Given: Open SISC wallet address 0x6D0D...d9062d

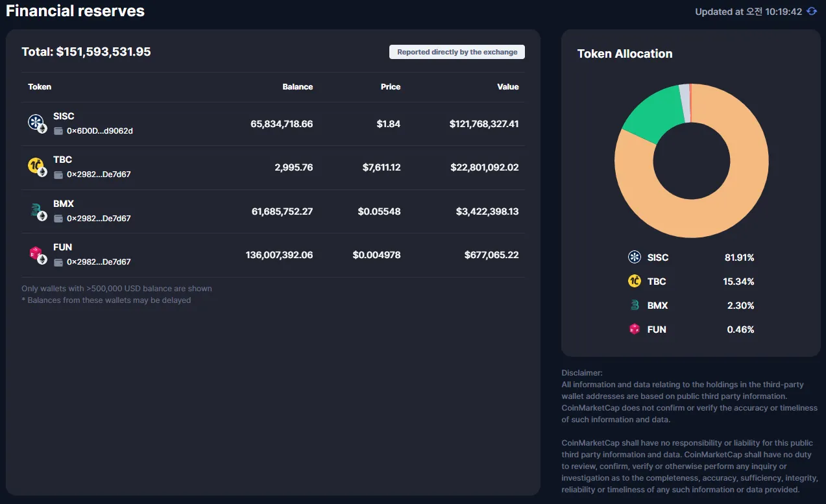Looking at the screenshot, I should click(x=100, y=131).
